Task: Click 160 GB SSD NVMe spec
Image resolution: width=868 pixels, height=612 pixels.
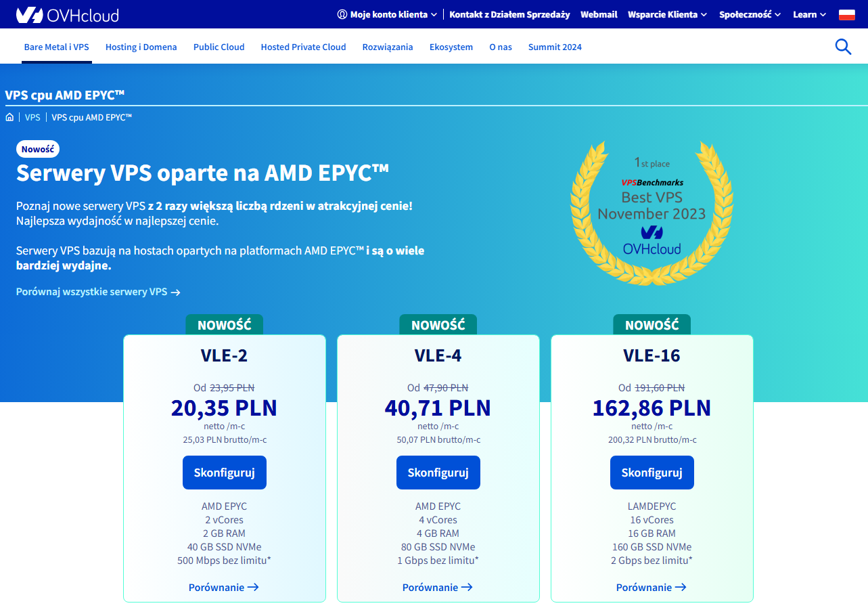Action: (652, 547)
